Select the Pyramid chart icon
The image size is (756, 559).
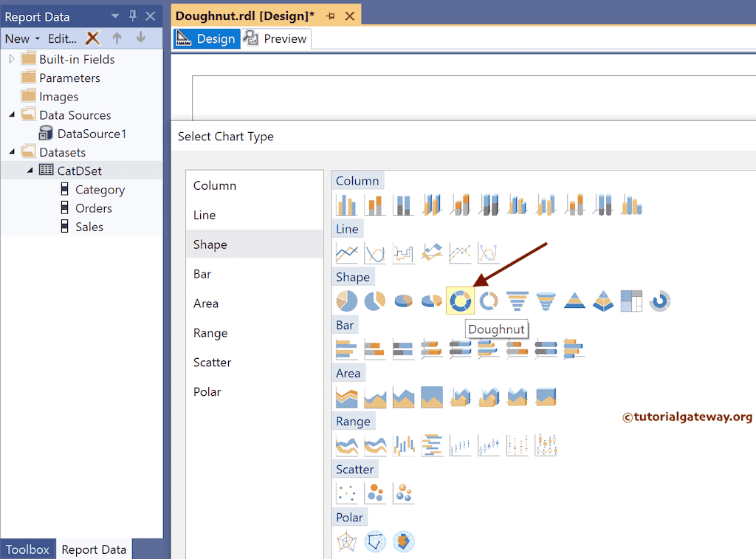point(574,301)
